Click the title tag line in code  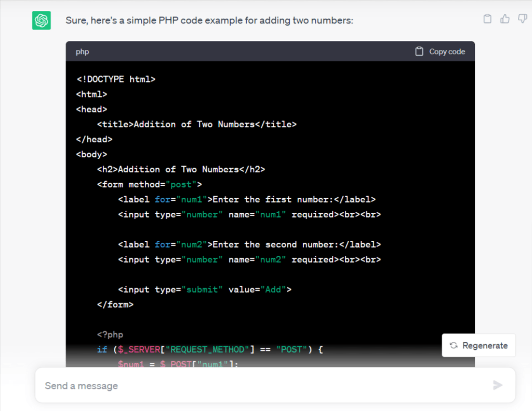(x=196, y=125)
